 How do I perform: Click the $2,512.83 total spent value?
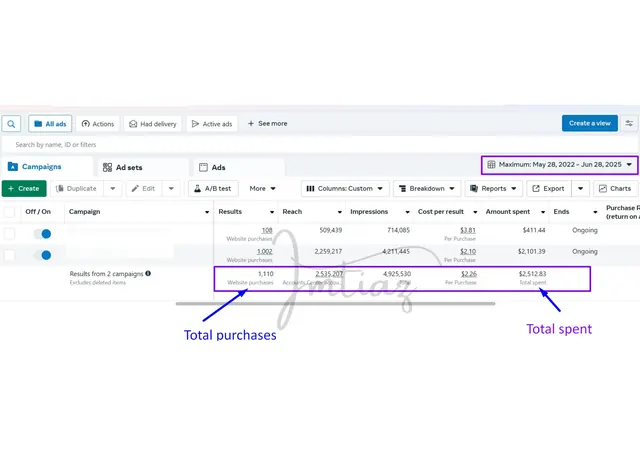(x=532, y=274)
